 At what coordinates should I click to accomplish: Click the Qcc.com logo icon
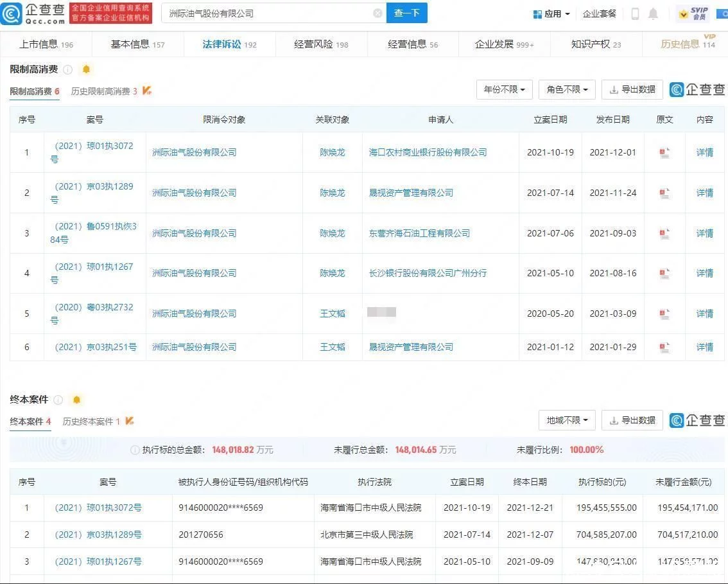point(11,13)
